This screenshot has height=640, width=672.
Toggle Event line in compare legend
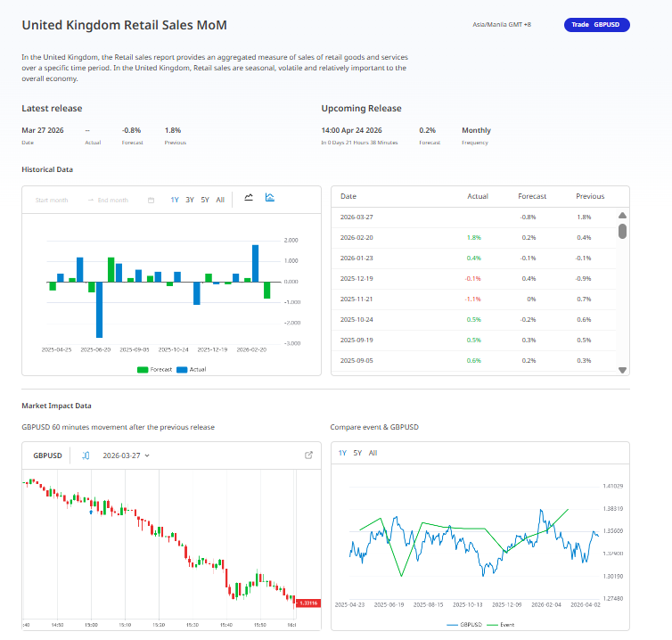[501, 625]
